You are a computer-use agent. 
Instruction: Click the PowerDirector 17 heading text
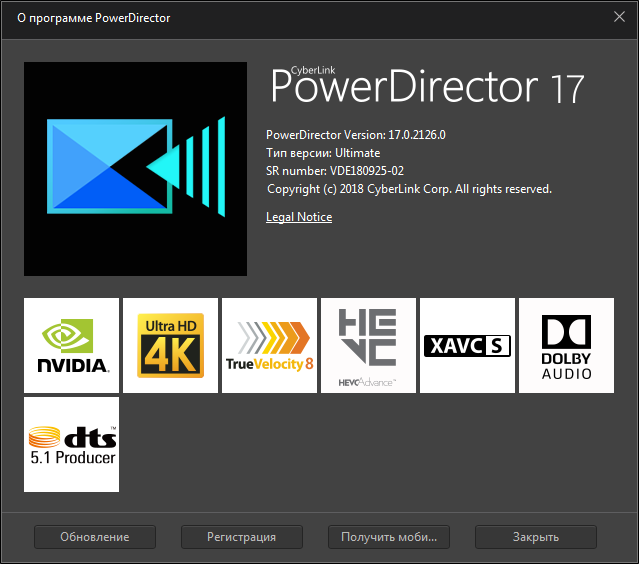coord(427,89)
